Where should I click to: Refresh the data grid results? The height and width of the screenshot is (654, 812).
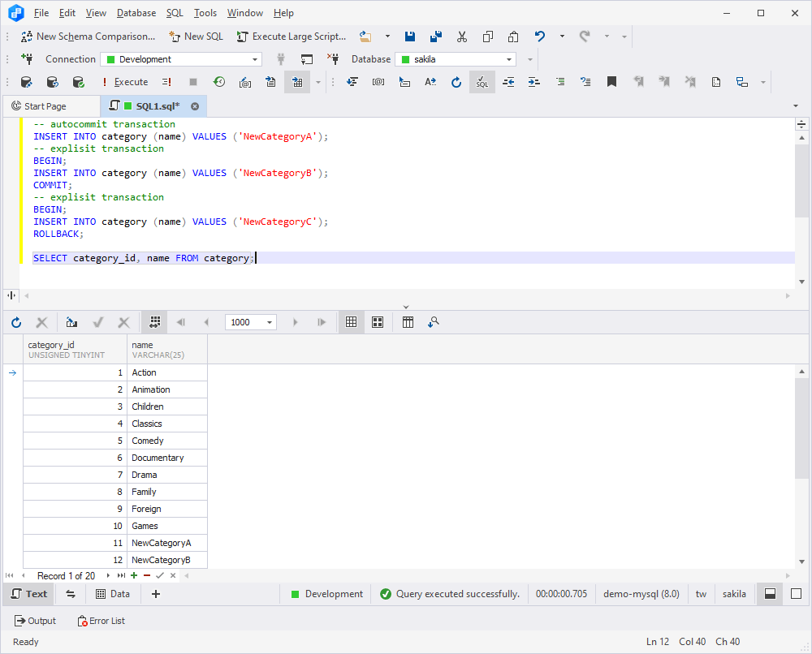click(16, 322)
